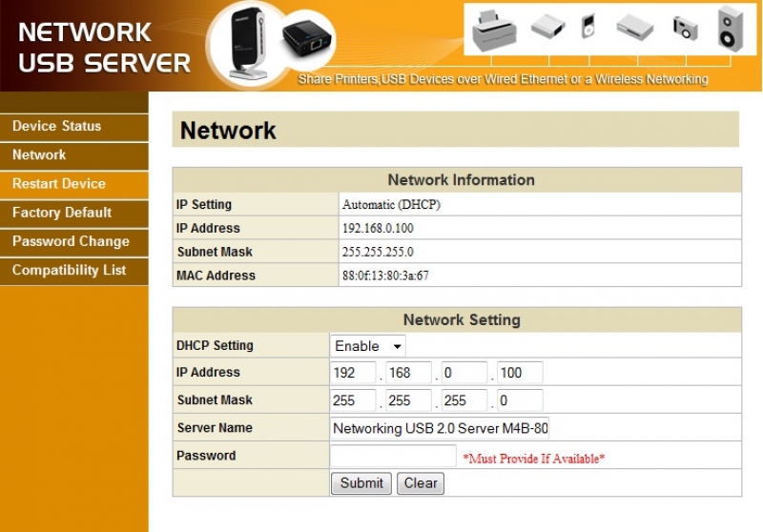Select Network in the sidebar menu

point(39,154)
